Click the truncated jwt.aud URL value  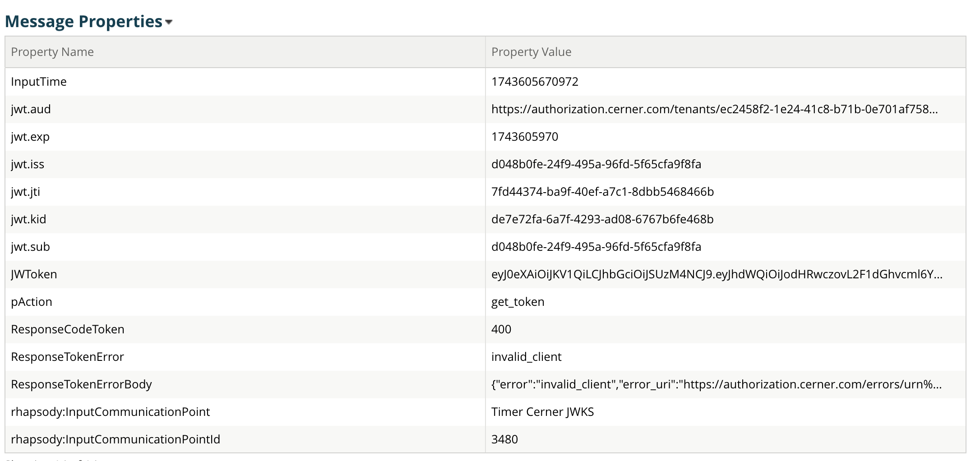pyautogui.click(x=714, y=109)
